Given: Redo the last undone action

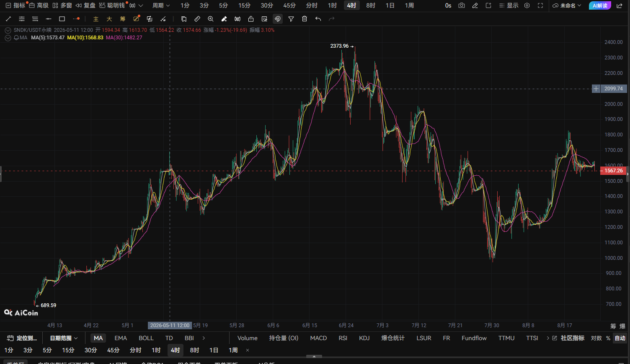Looking at the screenshot, I should coord(331,19).
